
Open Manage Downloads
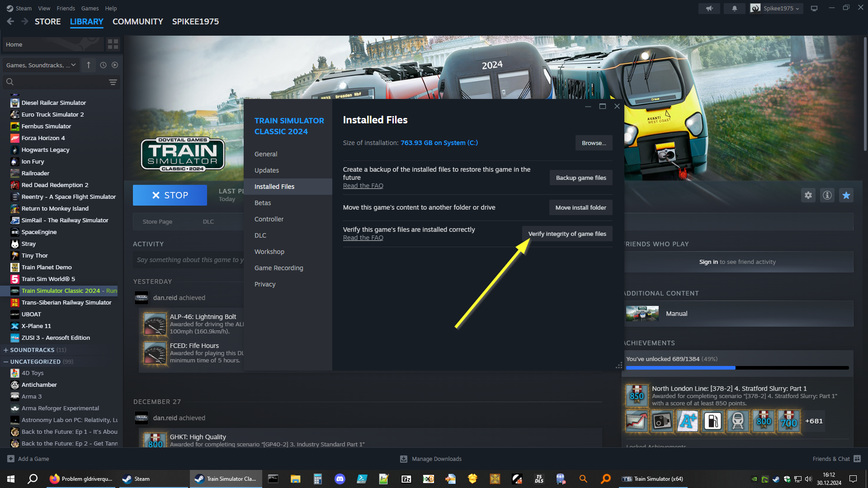point(431,459)
